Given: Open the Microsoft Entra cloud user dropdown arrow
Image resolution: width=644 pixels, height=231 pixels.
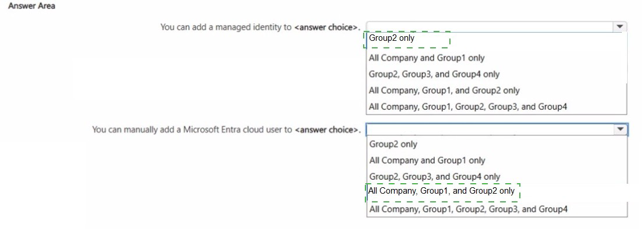Looking at the screenshot, I should click(x=620, y=129).
